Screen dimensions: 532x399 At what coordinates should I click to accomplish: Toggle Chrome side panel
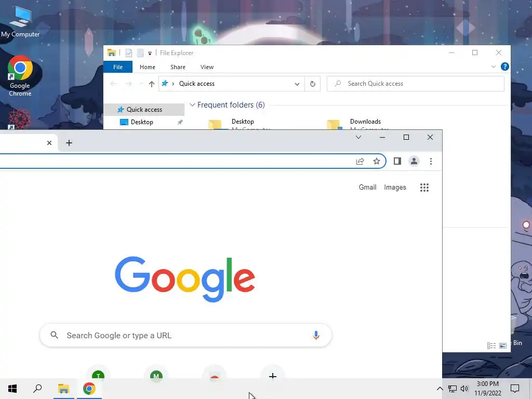pyautogui.click(x=397, y=161)
